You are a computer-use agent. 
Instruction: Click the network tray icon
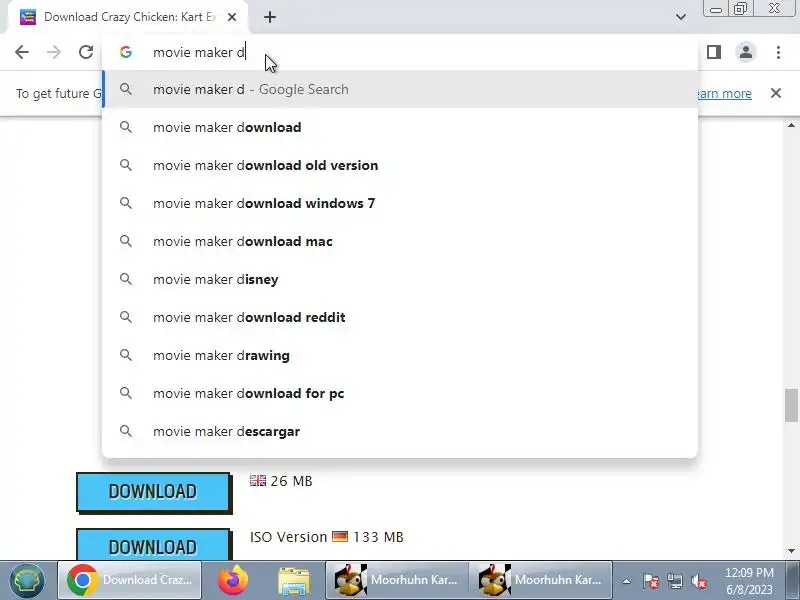(x=675, y=581)
